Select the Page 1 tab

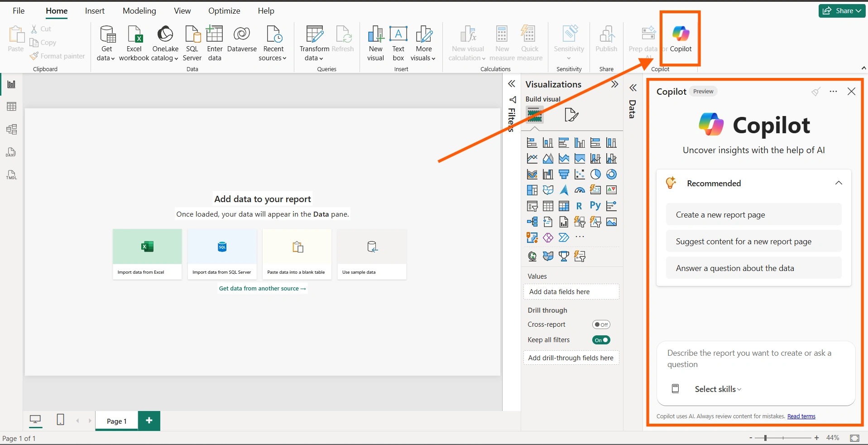coord(116,421)
